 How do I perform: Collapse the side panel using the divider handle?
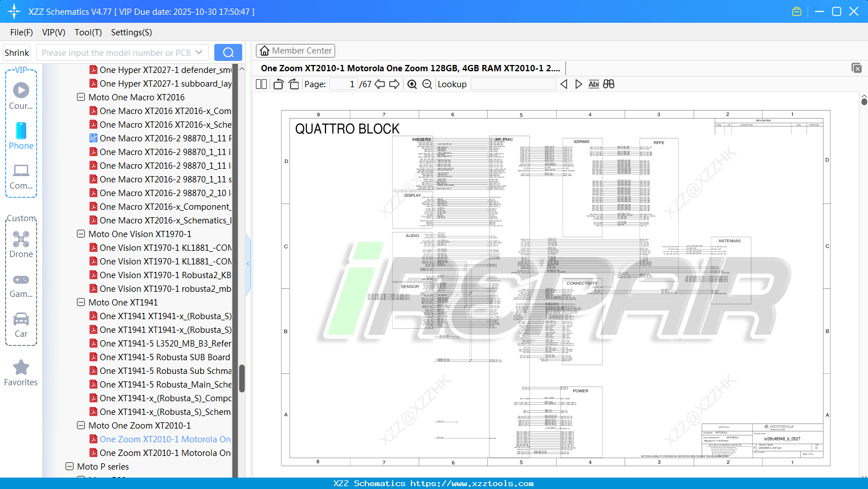(248, 264)
